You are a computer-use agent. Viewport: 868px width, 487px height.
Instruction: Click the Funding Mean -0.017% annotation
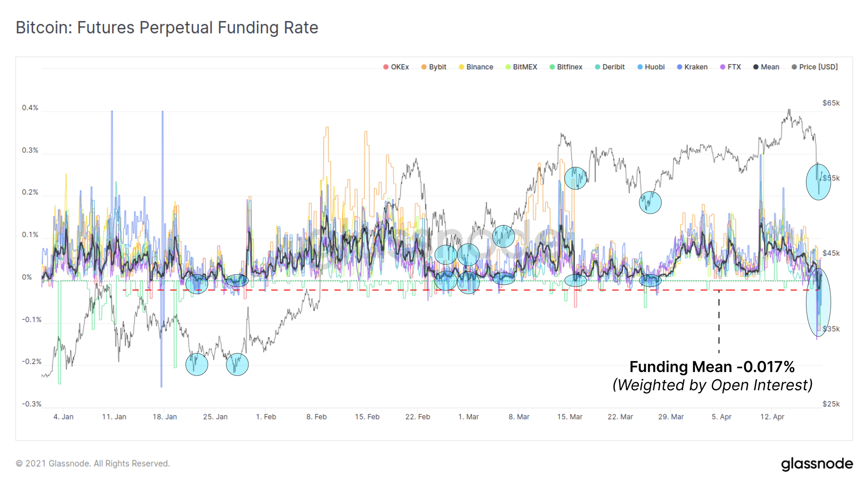click(x=712, y=367)
